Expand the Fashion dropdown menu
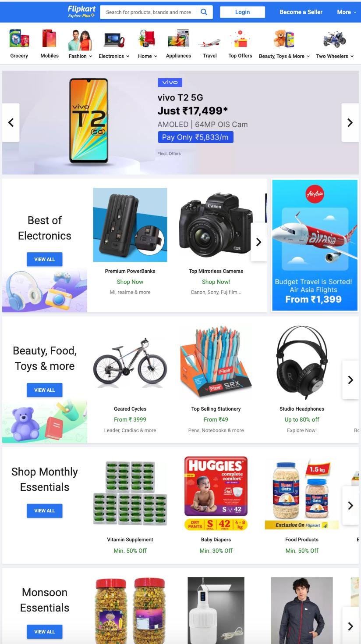The image size is (361, 644). point(80,56)
